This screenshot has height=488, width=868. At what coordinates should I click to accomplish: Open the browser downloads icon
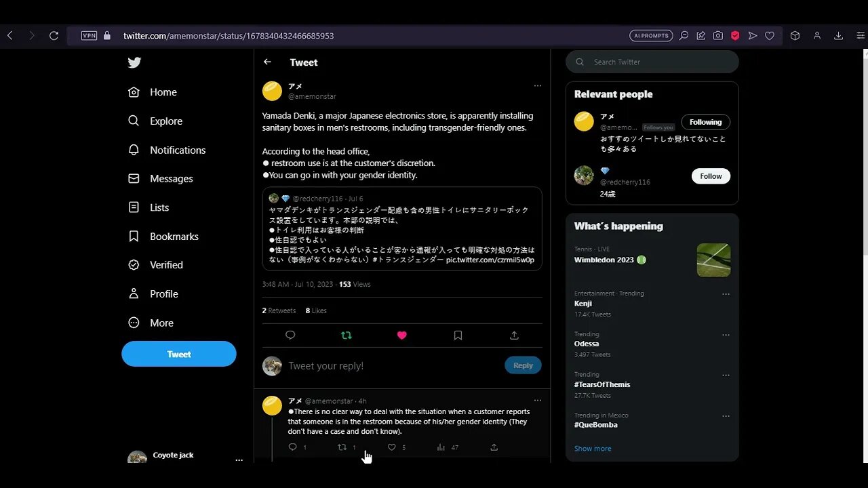pos(839,35)
